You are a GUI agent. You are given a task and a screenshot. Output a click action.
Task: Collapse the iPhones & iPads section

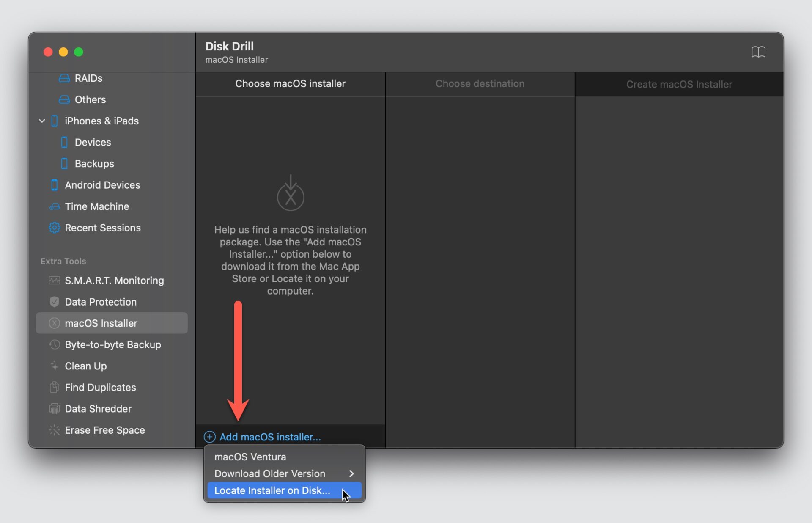click(42, 121)
